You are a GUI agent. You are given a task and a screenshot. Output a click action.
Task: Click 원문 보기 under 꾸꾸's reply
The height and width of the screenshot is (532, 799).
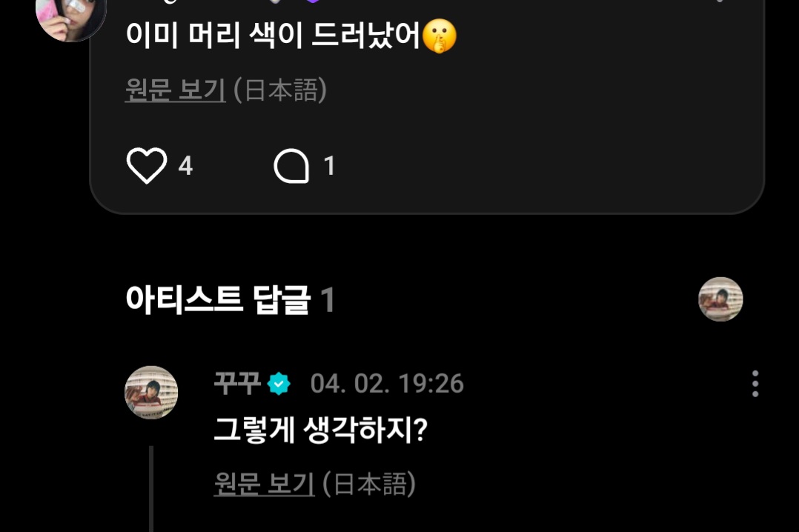point(264,484)
